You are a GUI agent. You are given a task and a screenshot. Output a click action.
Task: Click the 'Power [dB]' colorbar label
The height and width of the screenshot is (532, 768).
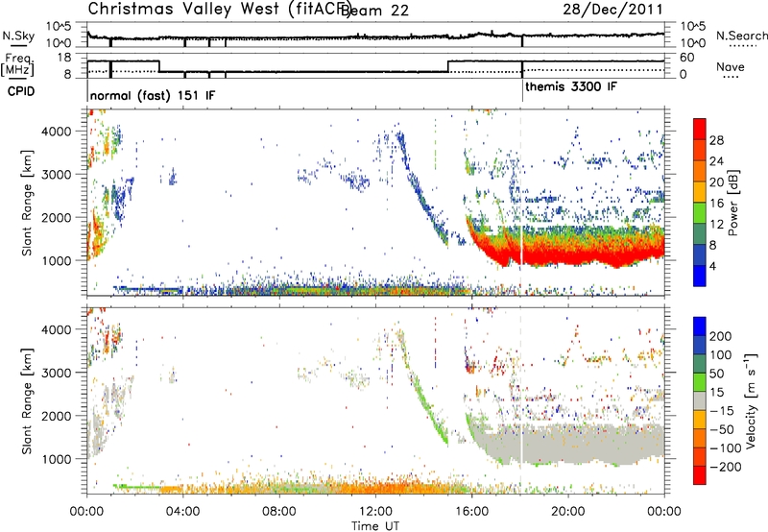[733, 203]
